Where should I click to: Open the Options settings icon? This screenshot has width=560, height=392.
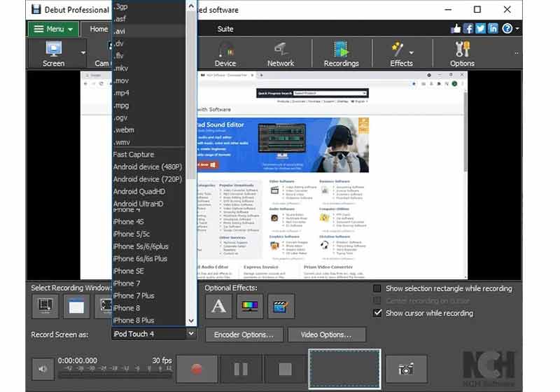[x=462, y=54]
